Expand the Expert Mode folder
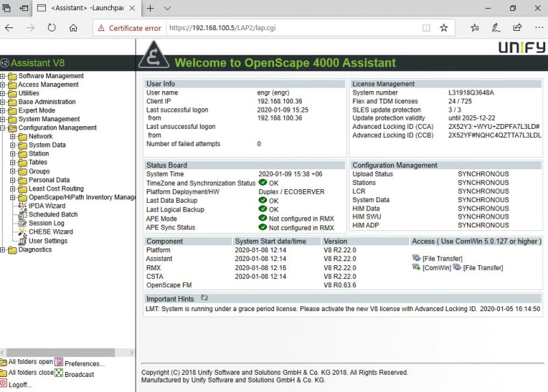The width and height of the screenshot is (548, 392). coord(3,110)
